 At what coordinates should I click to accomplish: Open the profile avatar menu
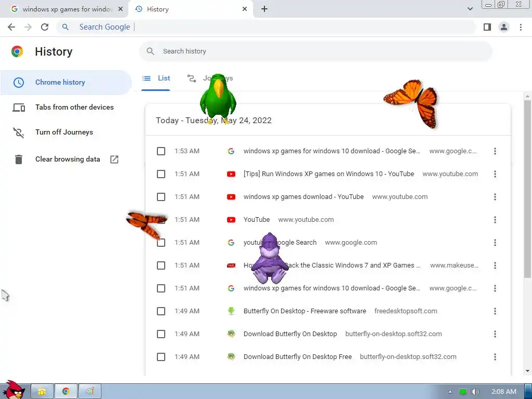[x=504, y=27]
